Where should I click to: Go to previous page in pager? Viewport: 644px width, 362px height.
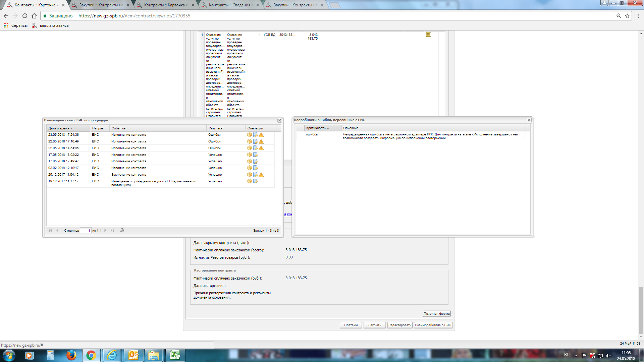(x=57, y=230)
